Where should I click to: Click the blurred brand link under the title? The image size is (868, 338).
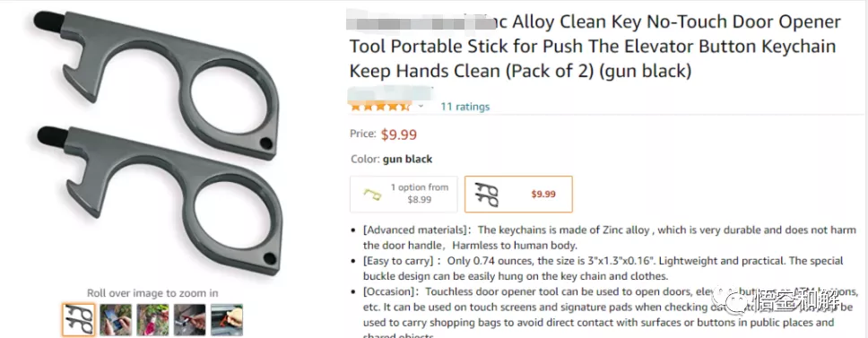pos(391,91)
